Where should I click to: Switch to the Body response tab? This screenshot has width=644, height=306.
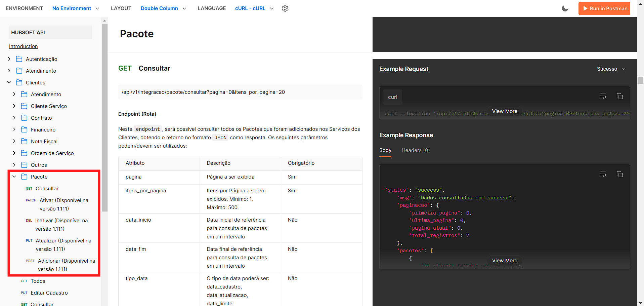pyautogui.click(x=385, y=150)
